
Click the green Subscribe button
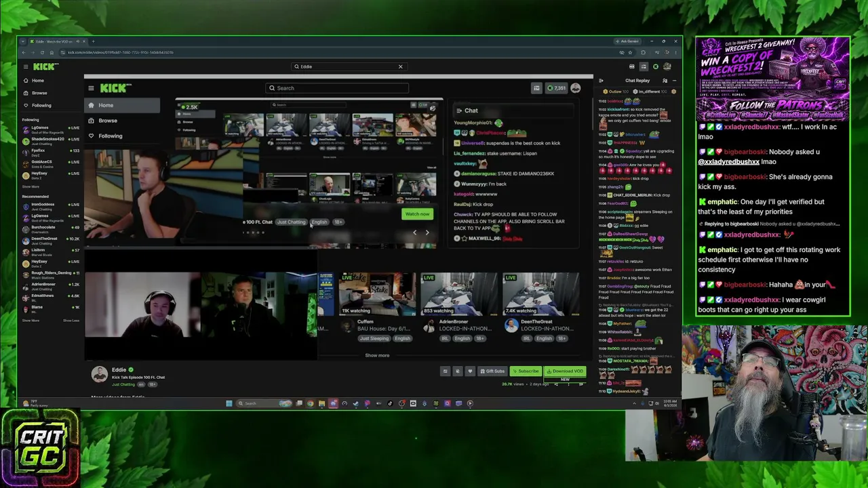526,371
